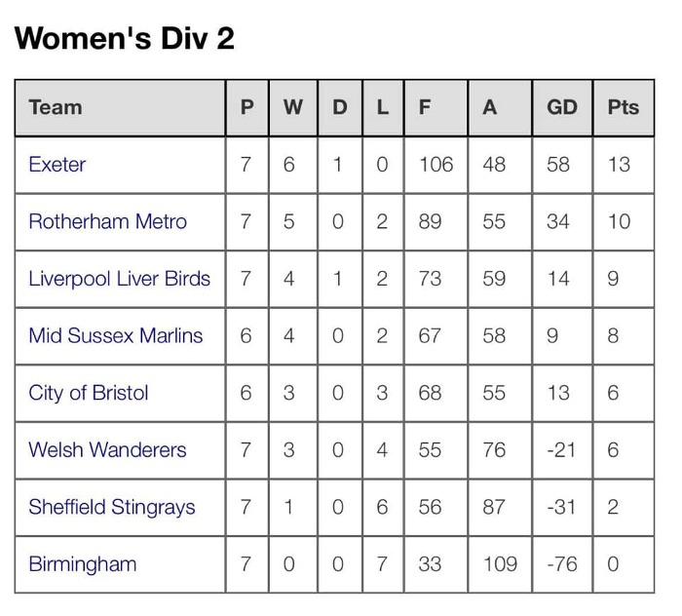Viewport: 682px width, 616px height.
Task: Click the Women's Div 2 heading
Action: click(125, 38)
